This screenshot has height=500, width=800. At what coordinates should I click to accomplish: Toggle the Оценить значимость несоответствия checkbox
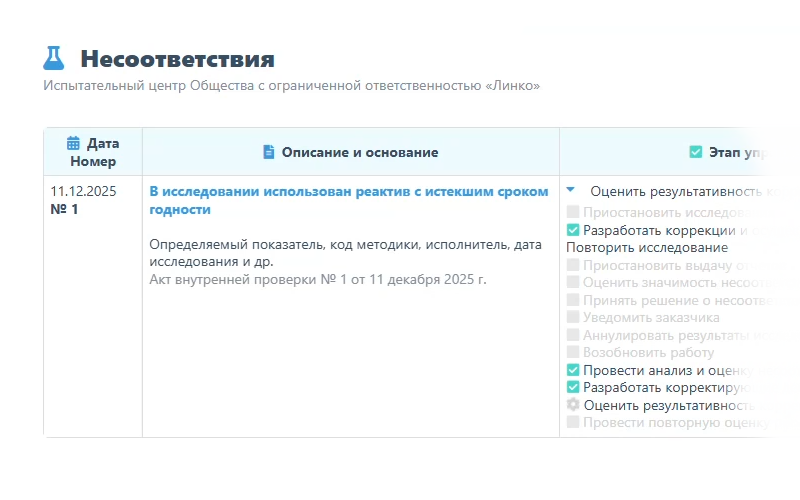tap(573, 283)
